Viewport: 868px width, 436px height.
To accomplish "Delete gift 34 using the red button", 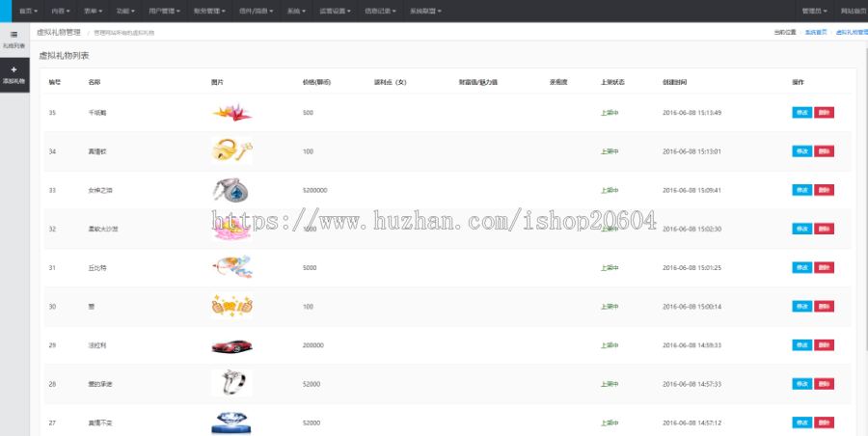I will pos(824,151).
